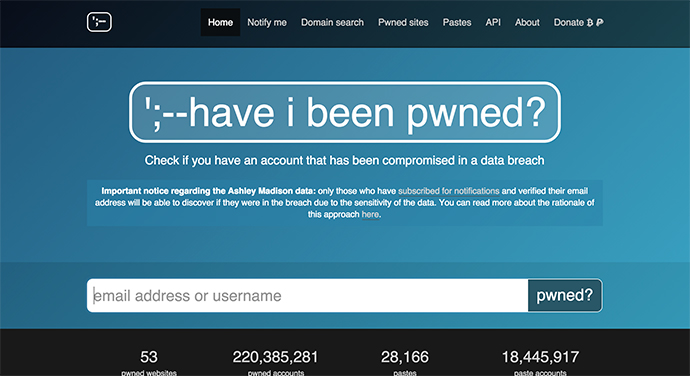
Task: Click the Bitcoin icon beside Donate
Action: (x=590, y=22)
